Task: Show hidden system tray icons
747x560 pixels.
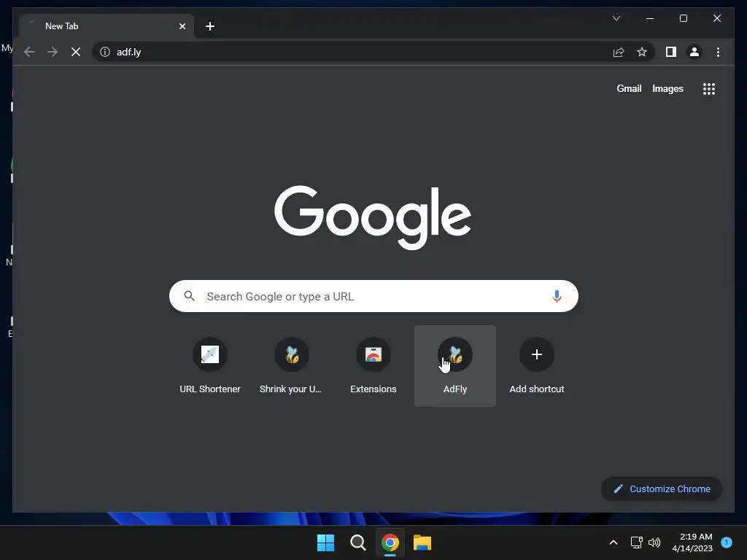Action: (614, 542)
